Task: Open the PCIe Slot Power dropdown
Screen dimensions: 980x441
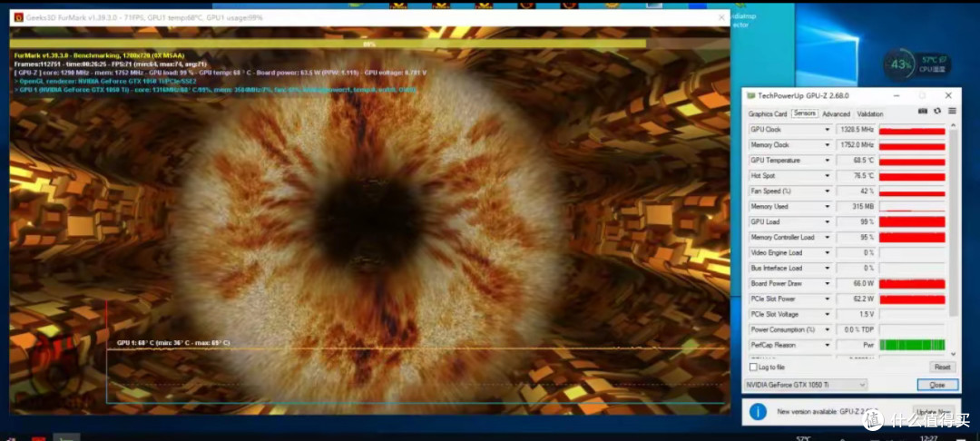Action: coord(828,299)
